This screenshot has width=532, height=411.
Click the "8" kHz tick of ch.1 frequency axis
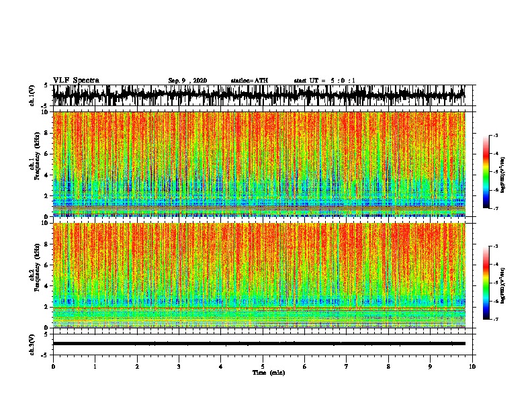coord(48,133)
